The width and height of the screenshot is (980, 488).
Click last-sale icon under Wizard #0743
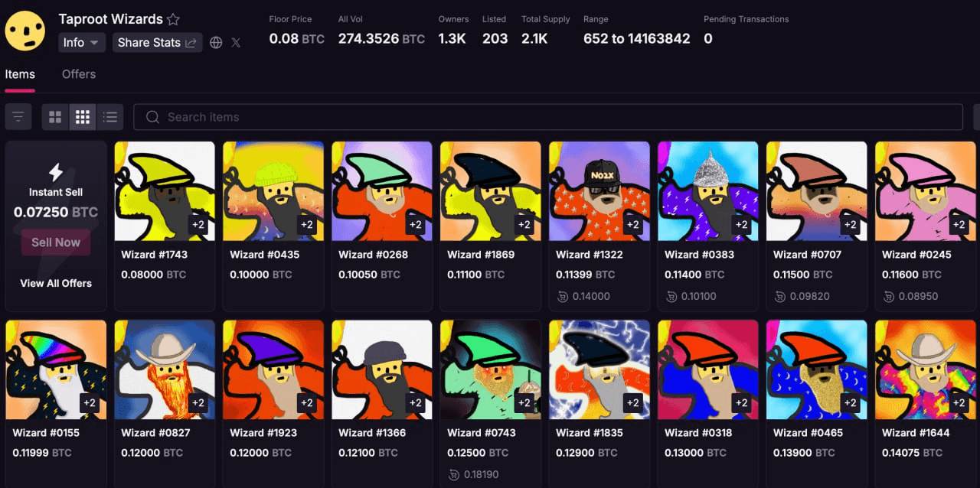(x=454, y=474)
